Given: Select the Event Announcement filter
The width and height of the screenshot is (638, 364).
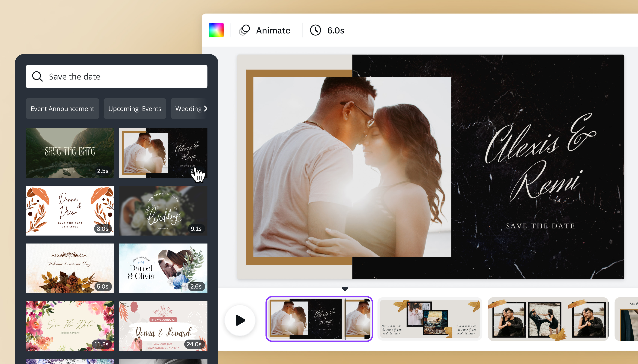Looking at the screenshot, I should pos(62,108).
